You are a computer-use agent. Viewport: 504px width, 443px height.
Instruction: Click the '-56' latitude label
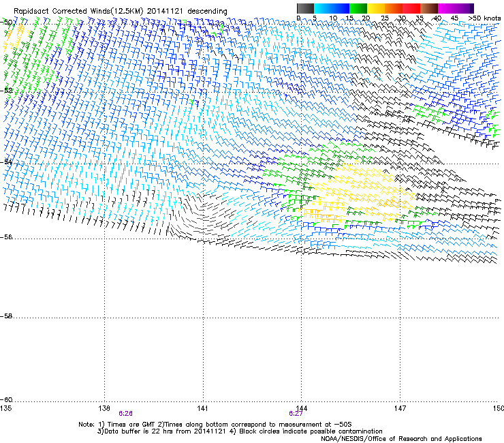(x=6, y=237)
